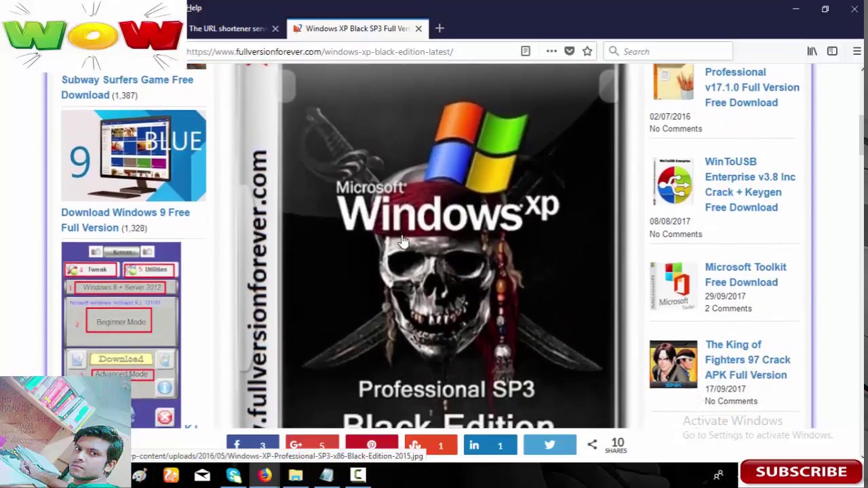Open a new tab with plus button
Viewport: 868px width, 488px height.
pyautogui.click(x=439, y=28)
